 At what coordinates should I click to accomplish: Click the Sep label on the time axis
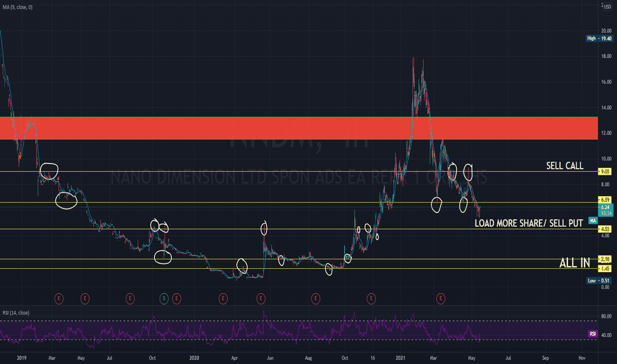click(x=546, y=357)
